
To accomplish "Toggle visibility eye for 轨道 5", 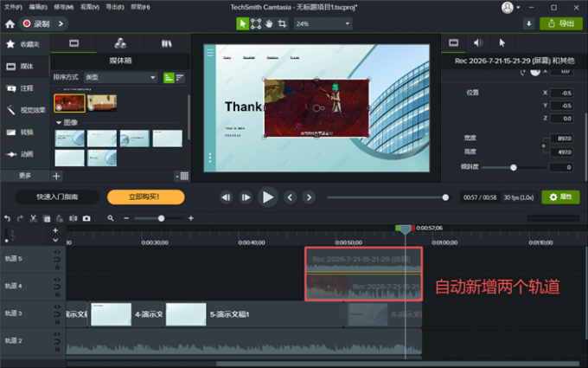I will [x=57, y=252].
